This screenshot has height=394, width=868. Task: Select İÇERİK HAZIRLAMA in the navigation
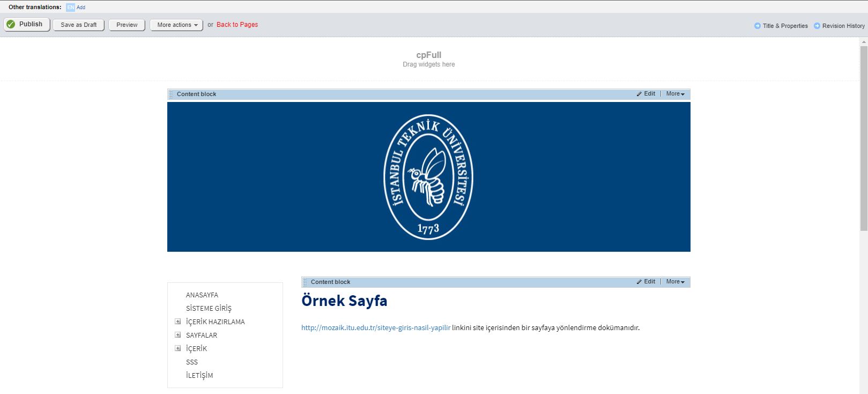pos(216,322)
